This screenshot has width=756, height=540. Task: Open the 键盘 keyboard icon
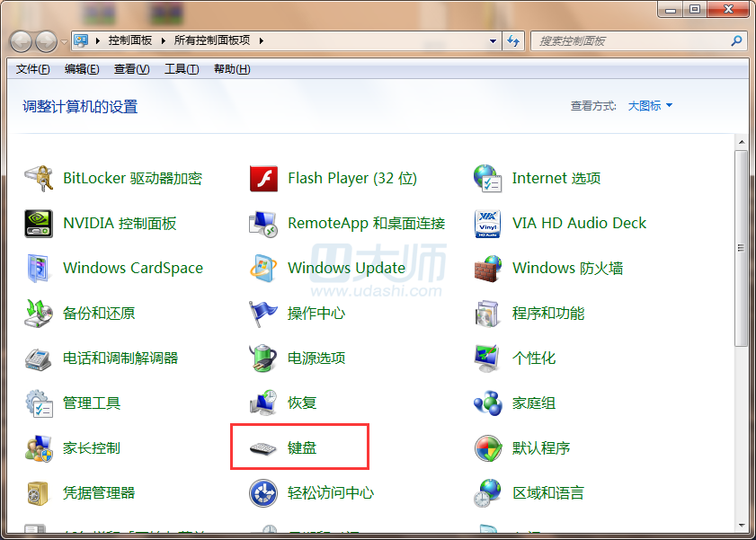263,448
